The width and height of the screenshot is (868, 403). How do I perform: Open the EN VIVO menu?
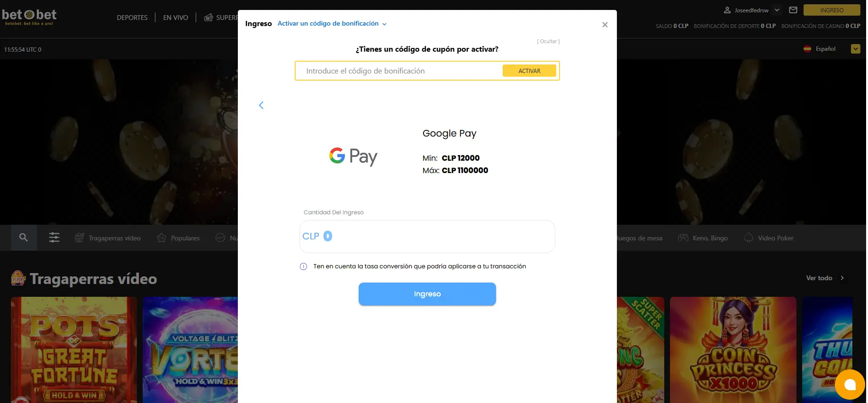[176, 18]
